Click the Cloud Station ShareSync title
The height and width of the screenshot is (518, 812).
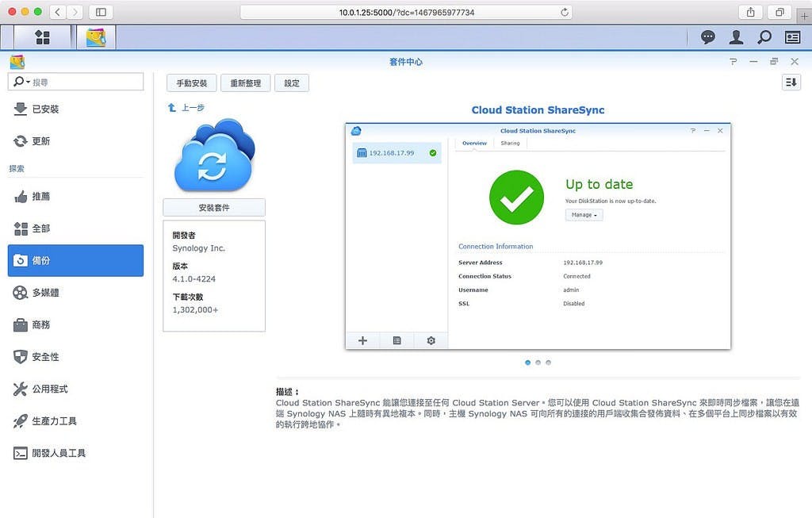[x=538, y=109]
